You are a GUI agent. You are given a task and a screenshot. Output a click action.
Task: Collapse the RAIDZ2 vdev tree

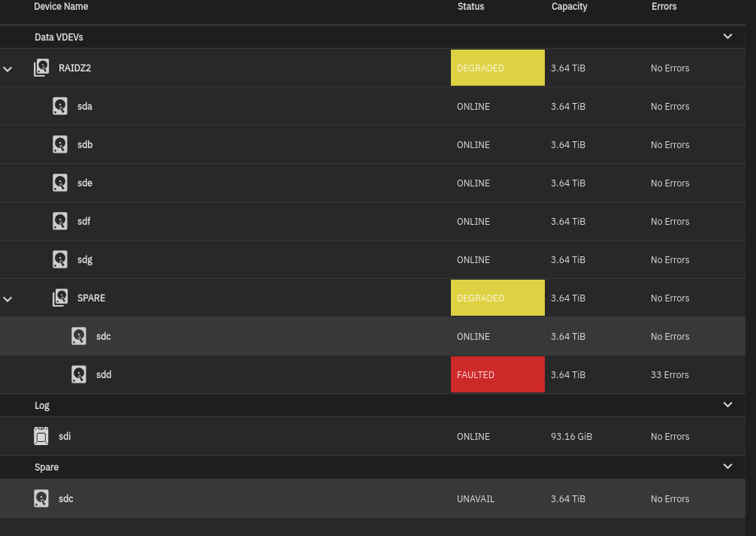coord(8,69)
